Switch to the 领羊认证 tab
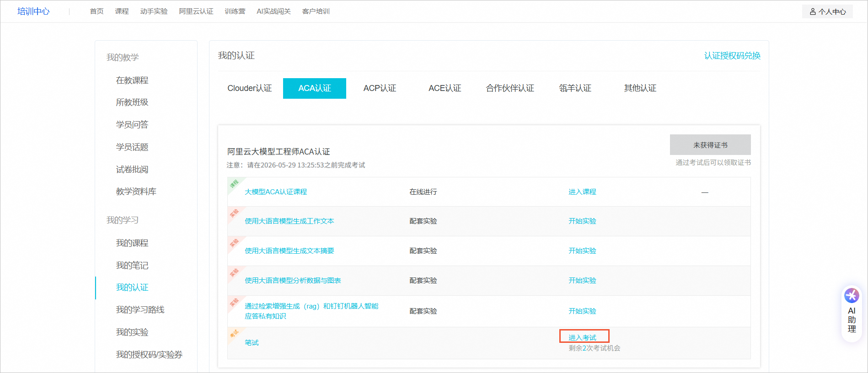Screen dimensions: 868x373 575,88
